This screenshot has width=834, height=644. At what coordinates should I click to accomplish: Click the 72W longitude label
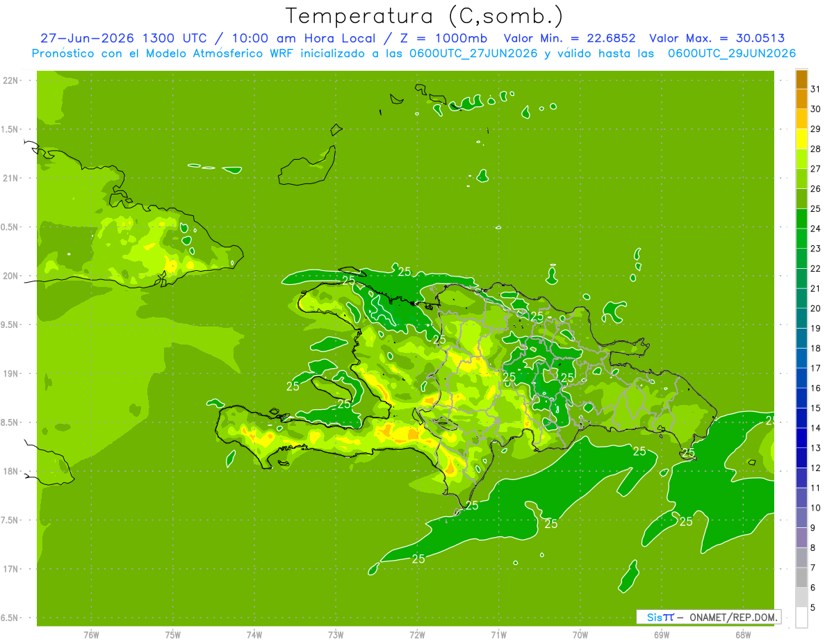coord(417,634)
